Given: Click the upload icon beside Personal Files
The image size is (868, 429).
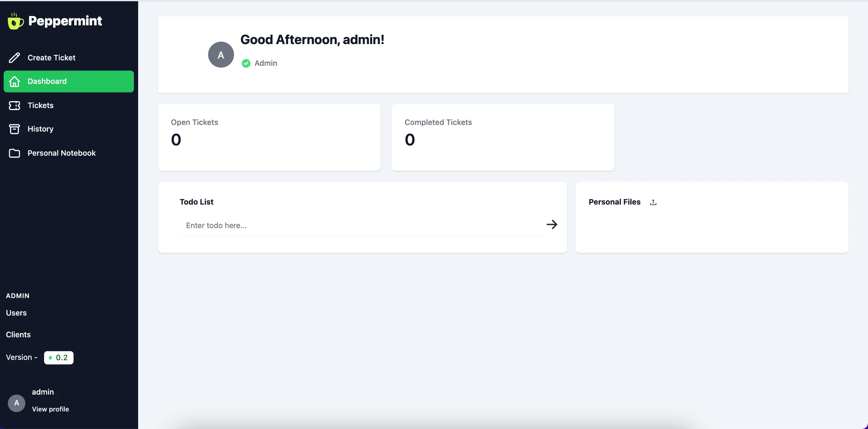Looking at the screenshot, I should [x=653, y=202].
